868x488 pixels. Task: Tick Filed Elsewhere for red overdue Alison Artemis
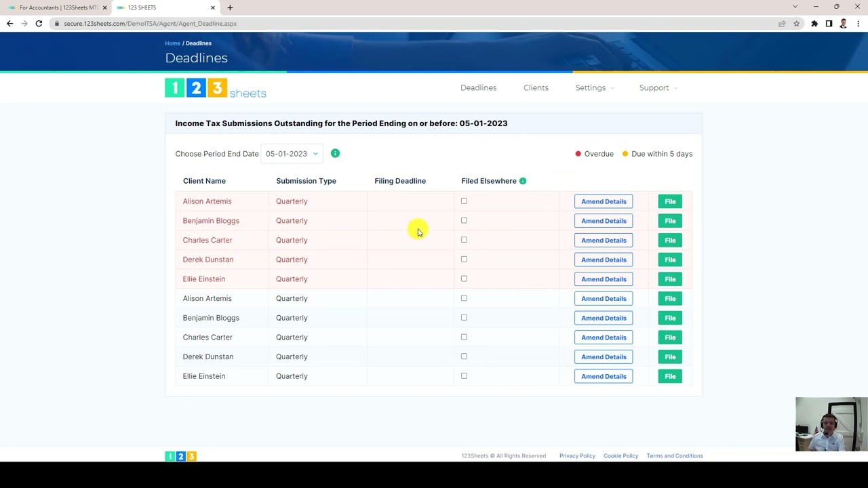(x=464, y=201)
